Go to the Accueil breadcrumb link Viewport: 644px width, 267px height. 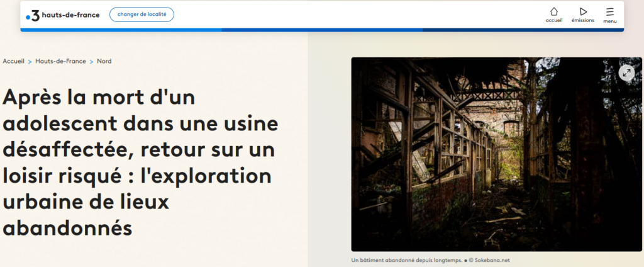point(14,61)
